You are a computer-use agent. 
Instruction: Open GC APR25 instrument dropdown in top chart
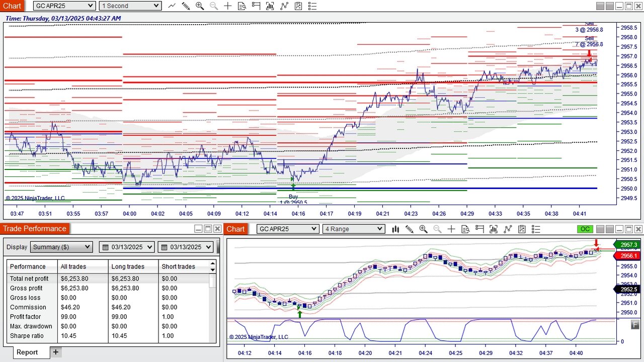tap(64, 6)
